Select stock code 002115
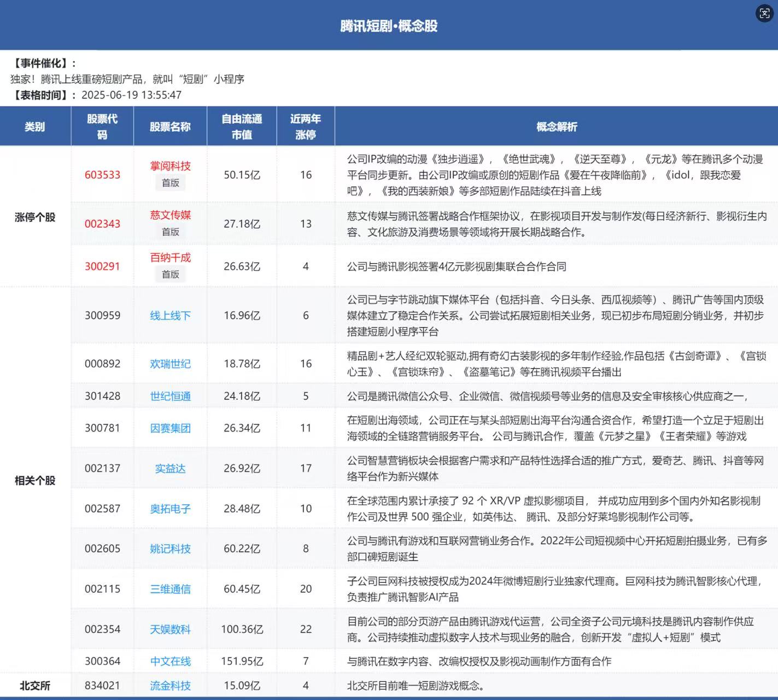This screenshot has height=700, width=778. (102, 589)
